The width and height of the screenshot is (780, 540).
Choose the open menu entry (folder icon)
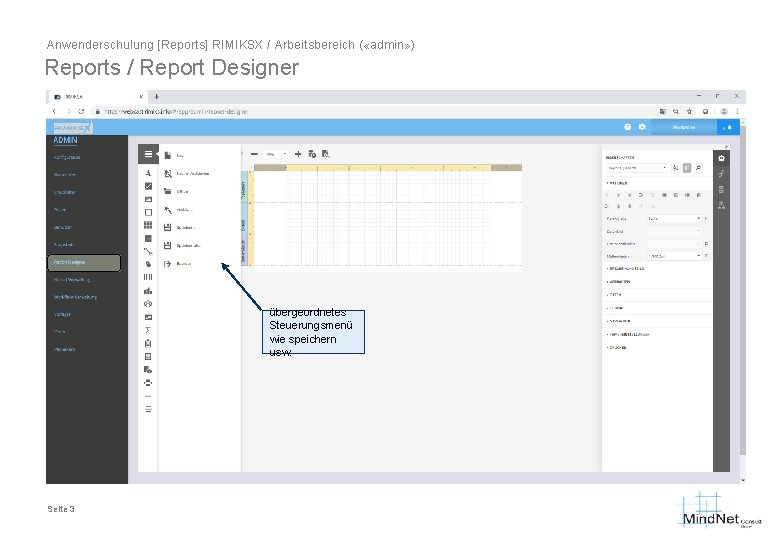(199, 191)
